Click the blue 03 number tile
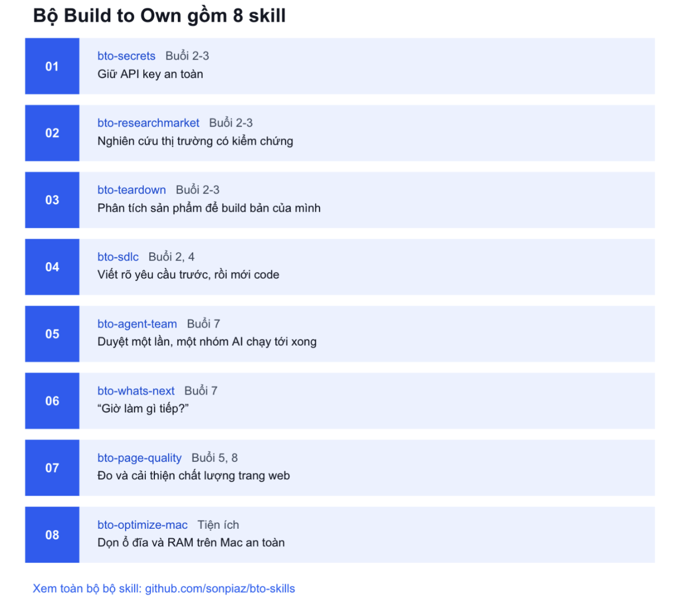Viewport: 675px width, 616px height. tap(52, 200)
